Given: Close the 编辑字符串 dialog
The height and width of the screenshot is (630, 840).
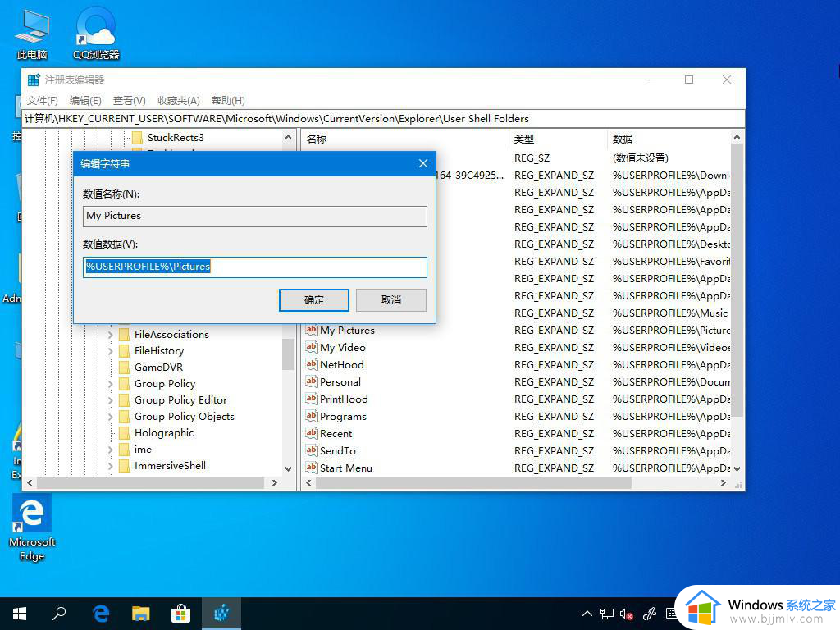Looking at the screenshot, I should [423, 163].
